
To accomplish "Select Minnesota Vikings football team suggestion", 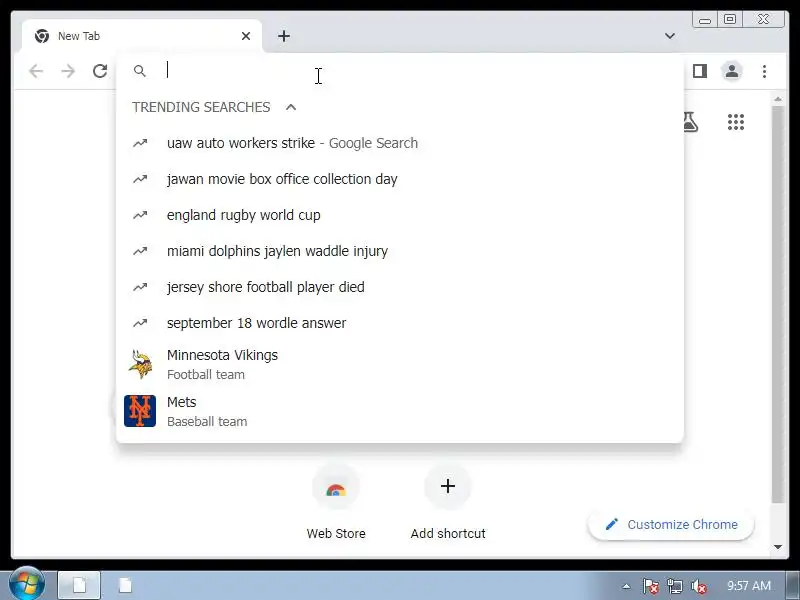I will [400, 364].
